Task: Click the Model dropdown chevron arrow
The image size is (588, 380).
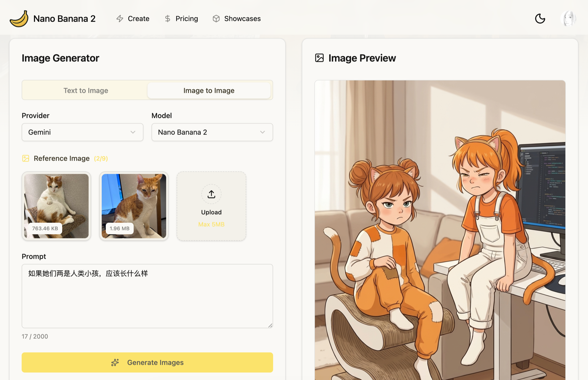Action: 262,132
